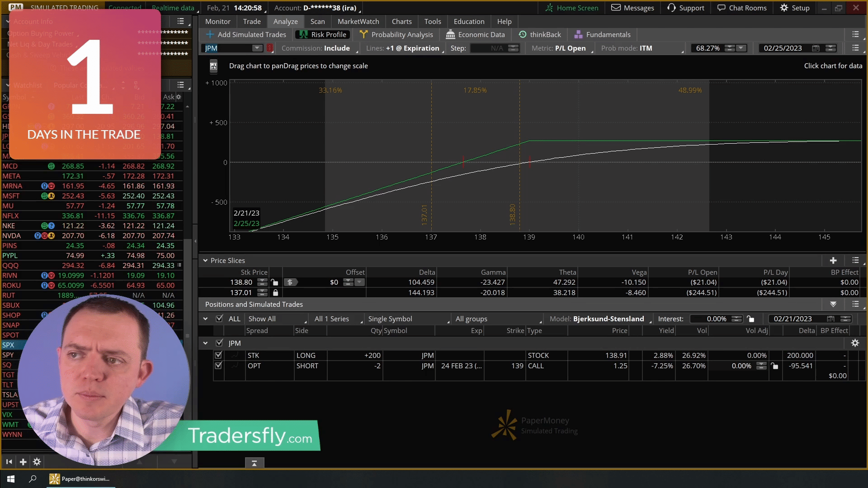
Task: Uncheck the OPT SHORT call row
Action: pyautogui.click(x=218, y=366)
